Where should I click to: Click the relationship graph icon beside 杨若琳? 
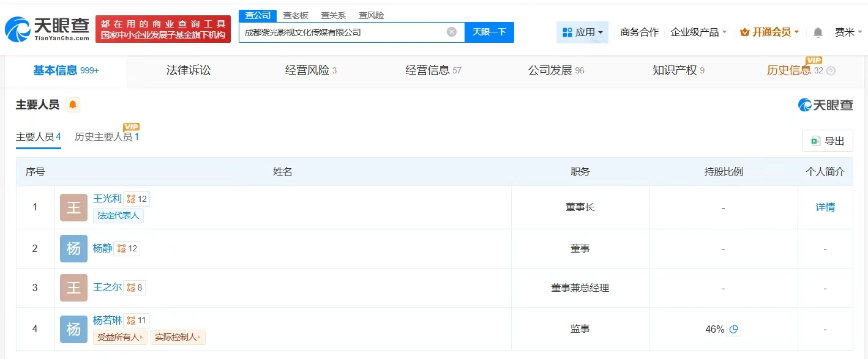click(x=131, y=320)
